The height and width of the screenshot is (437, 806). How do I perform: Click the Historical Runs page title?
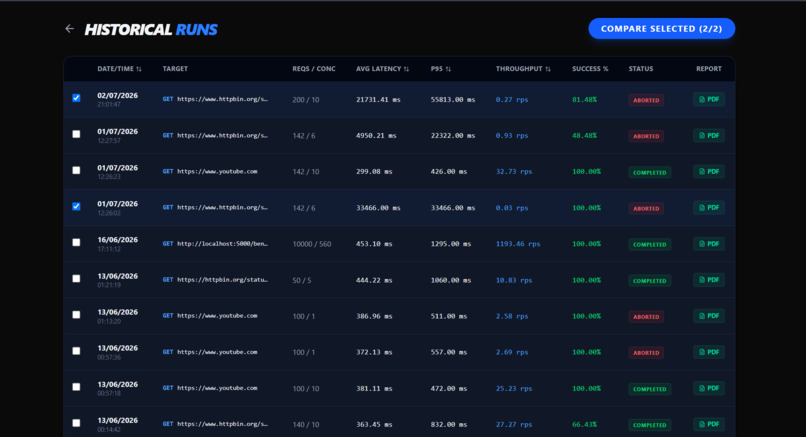[x=151, y=29]
